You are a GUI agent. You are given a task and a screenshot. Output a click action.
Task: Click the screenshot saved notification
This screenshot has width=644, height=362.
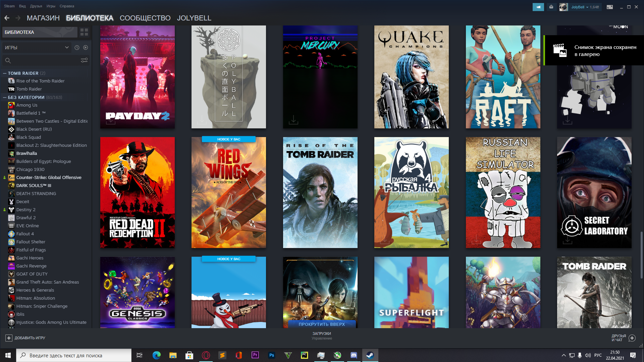coord(594,51)
